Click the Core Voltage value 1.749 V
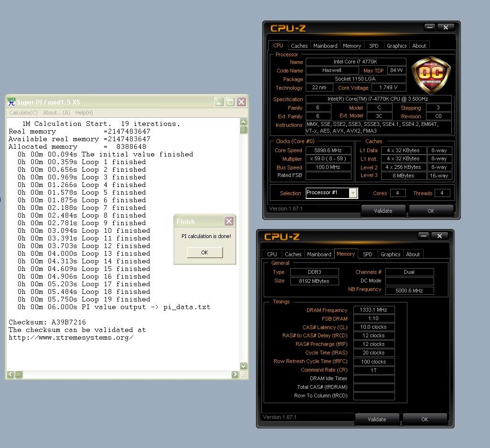Viewport: 490px width, 448px height. pyautogui.click(x=388, y=87)
